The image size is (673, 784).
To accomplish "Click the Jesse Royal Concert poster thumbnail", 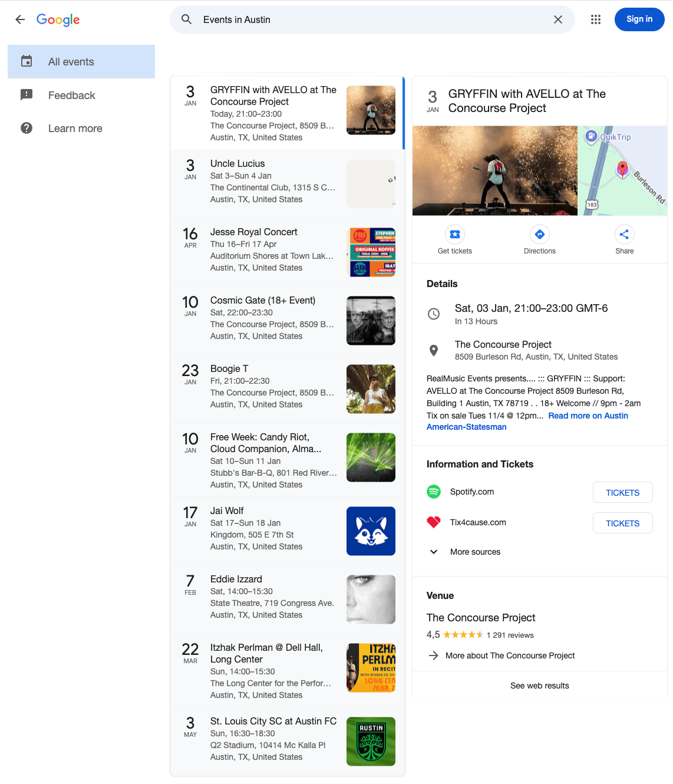I will point(371,252).
